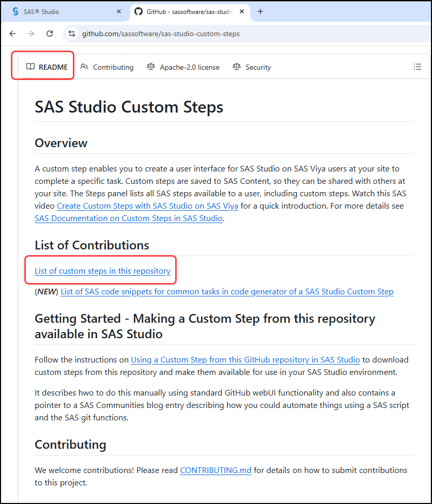
Task: Open the README tab
Action: (47, 67)
